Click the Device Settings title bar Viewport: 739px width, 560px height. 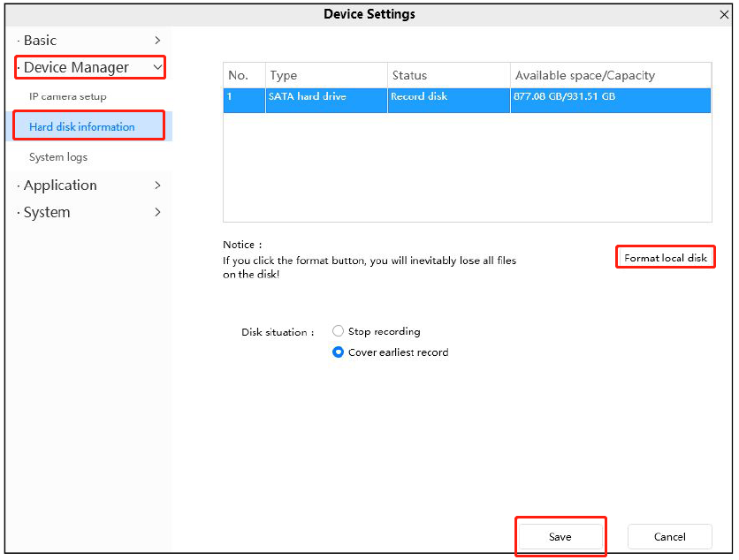point(369,14)
